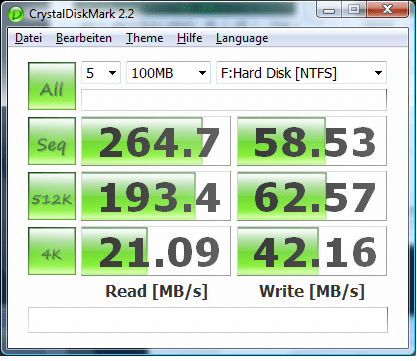Viewport: 417px width, 361px height.
Task: Open the Theme menu
Action: [144, 38]
